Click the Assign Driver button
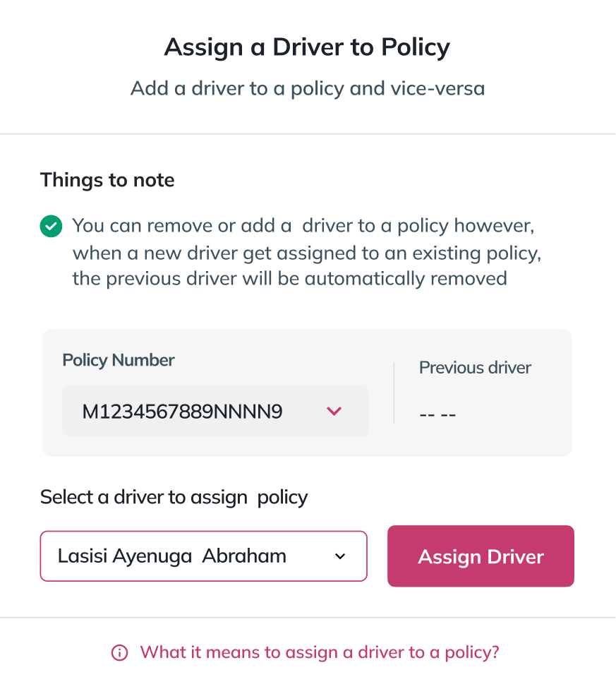This screenshot has width=616, height=689. pos(481,556)
